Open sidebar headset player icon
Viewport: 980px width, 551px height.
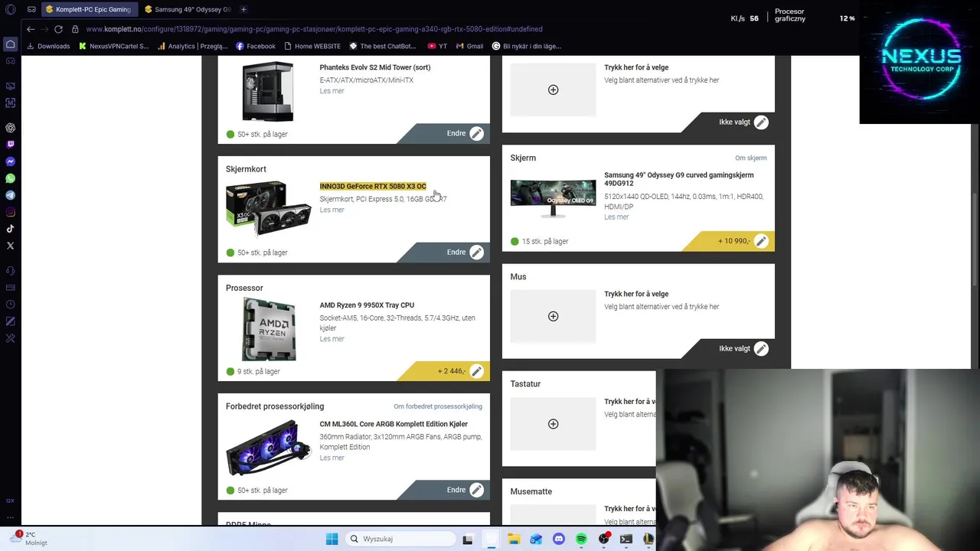click(x=11, y=271)
